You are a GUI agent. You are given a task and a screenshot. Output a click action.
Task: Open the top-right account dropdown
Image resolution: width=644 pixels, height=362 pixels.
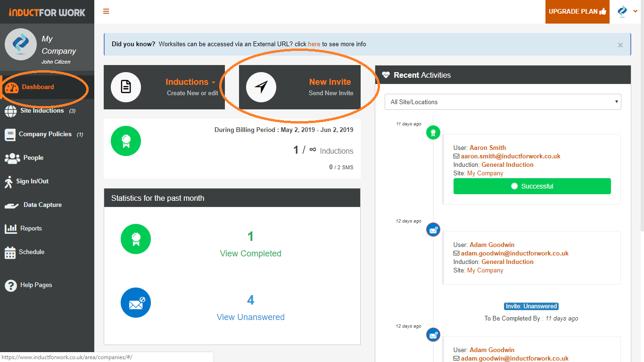(627, 11)
